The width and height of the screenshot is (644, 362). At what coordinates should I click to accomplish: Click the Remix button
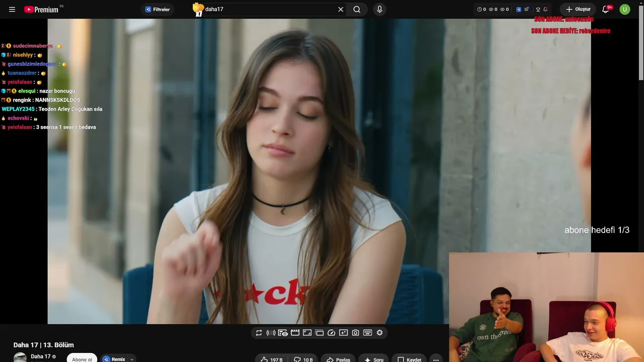[x=114, y=359]
